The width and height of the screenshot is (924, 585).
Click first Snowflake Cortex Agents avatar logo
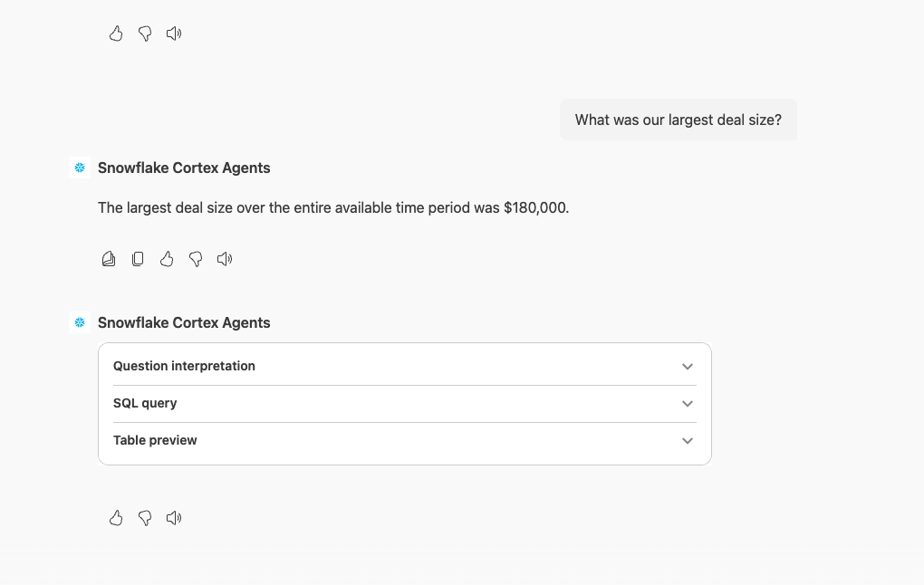[x=80, y=168]
